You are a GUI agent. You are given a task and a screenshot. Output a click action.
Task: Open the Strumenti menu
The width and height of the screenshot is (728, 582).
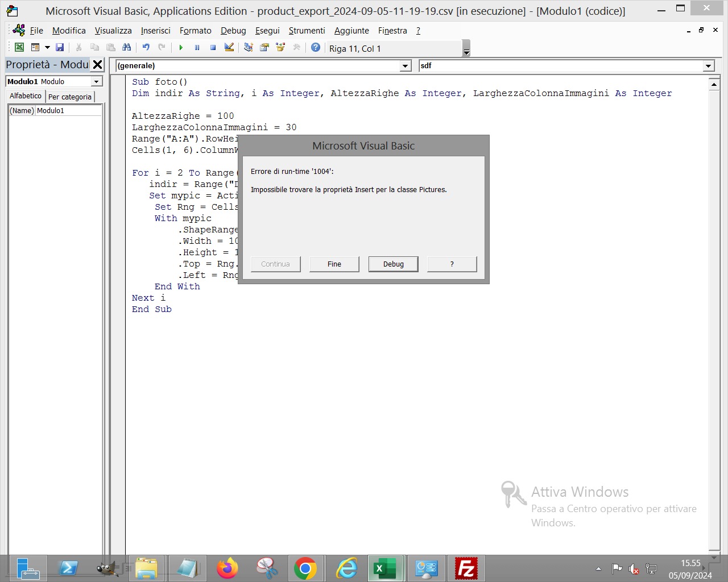[x=307, y=31]
